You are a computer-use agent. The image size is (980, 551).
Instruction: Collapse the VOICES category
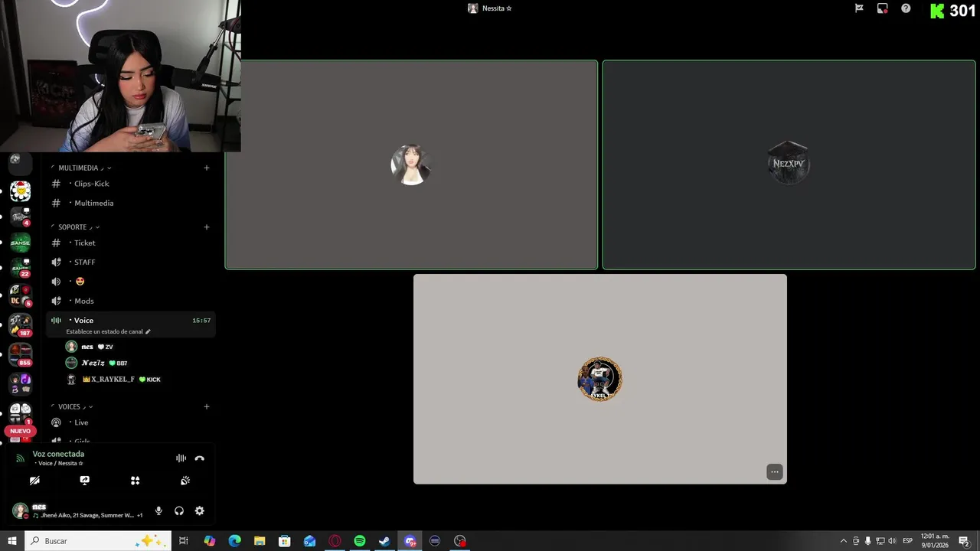[72, 406]
